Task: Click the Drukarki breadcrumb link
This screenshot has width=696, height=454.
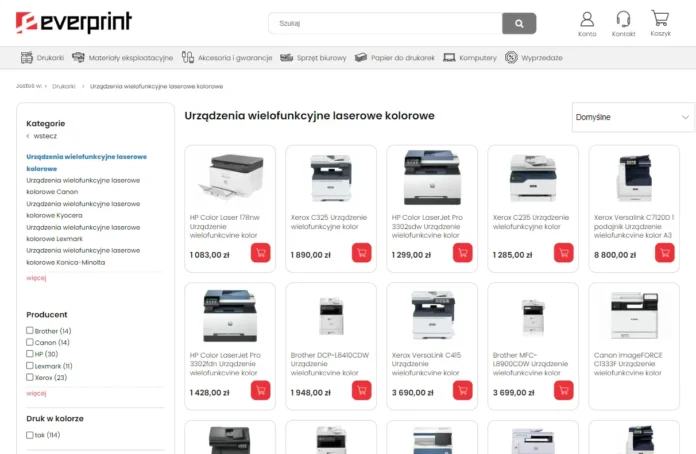Action: coord(64,87)
